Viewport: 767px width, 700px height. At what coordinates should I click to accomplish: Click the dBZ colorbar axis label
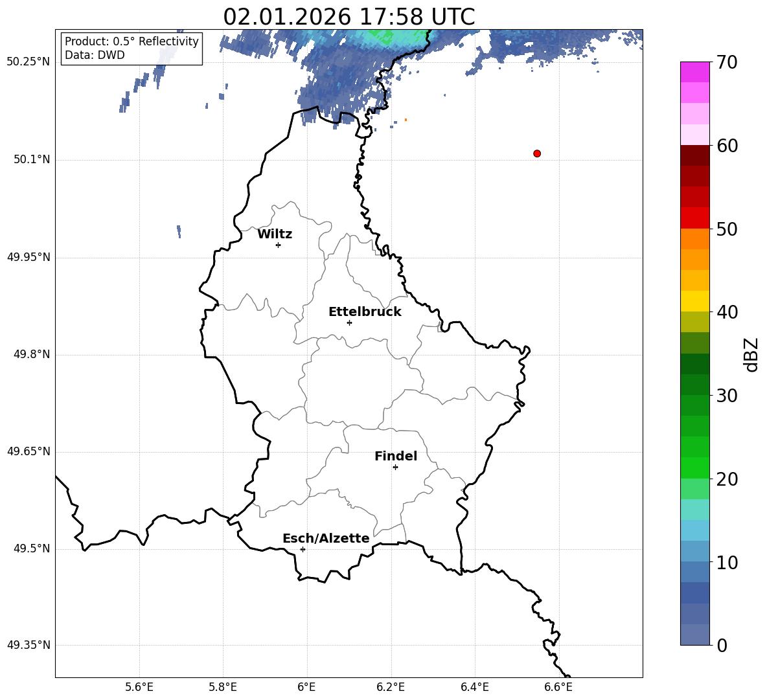click(x=751, y=354)
